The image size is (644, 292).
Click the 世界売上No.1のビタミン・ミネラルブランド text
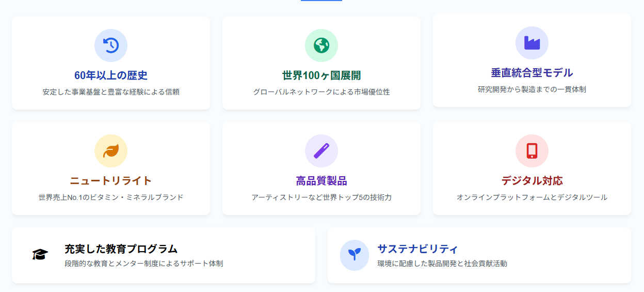(111, 197)
